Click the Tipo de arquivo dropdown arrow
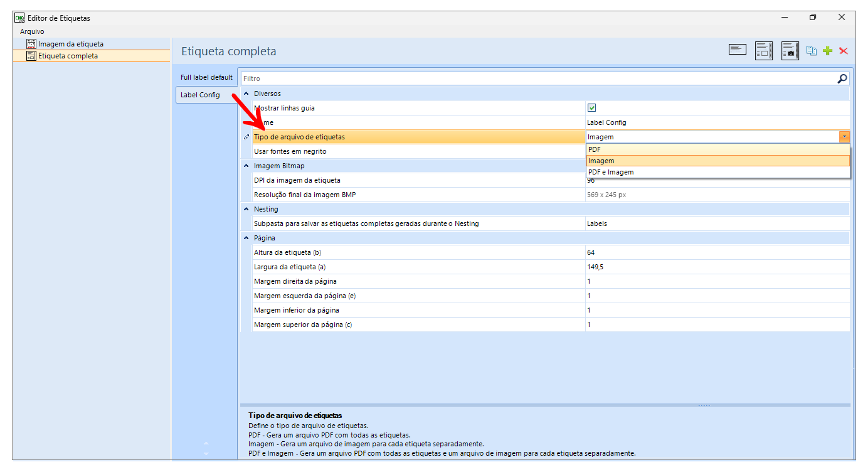 tap(845, 137)
